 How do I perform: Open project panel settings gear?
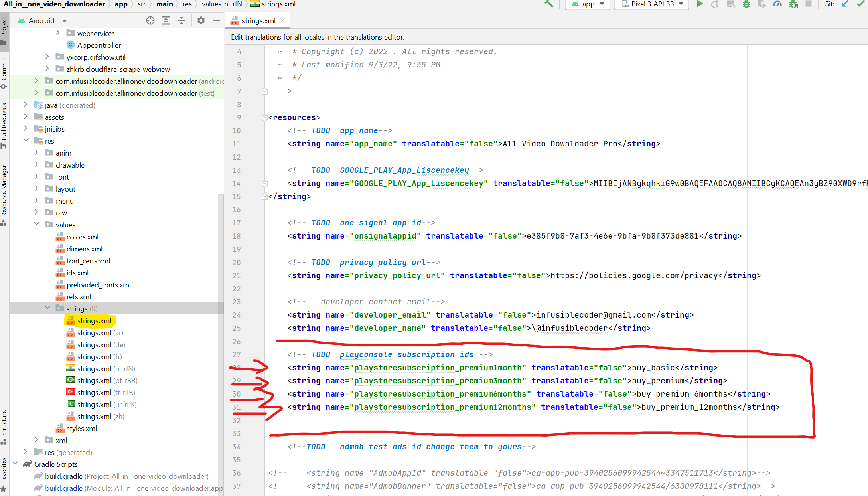(x=201, y=20)
